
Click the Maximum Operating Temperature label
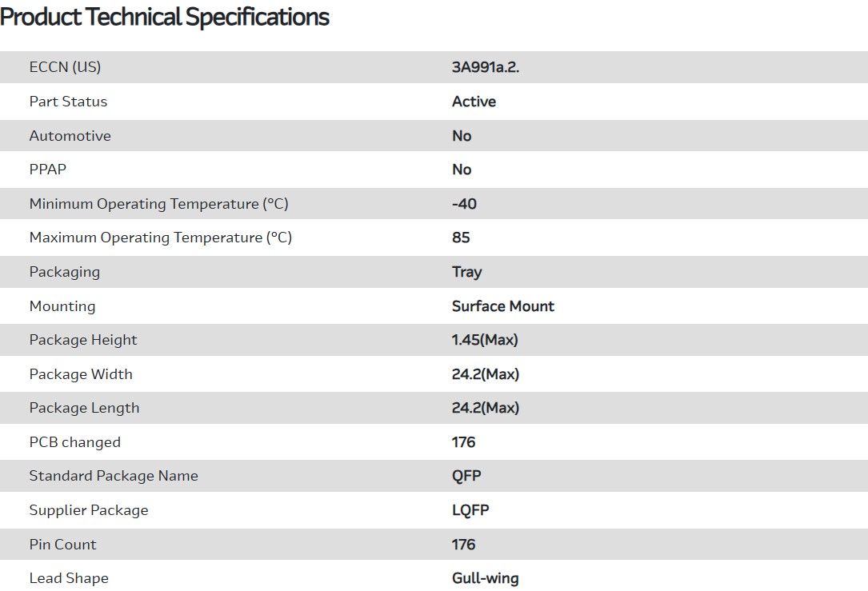pos(160,238)
